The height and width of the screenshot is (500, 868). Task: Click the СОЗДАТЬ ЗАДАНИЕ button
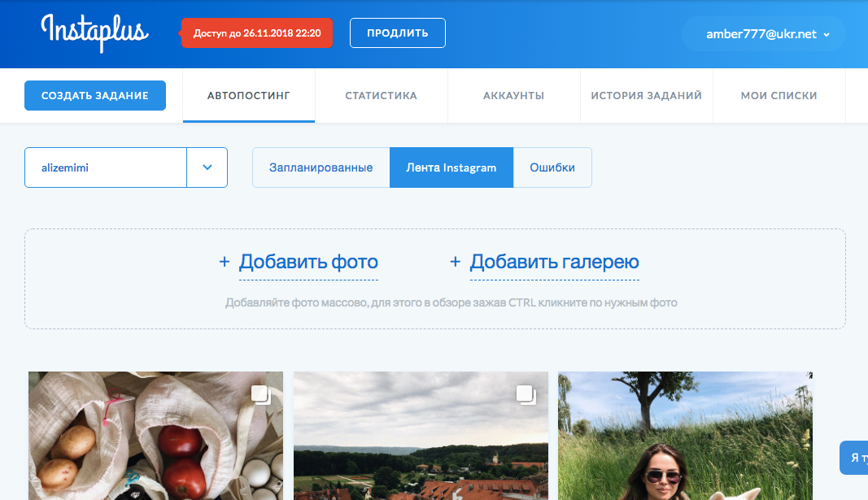coord(94,95)
